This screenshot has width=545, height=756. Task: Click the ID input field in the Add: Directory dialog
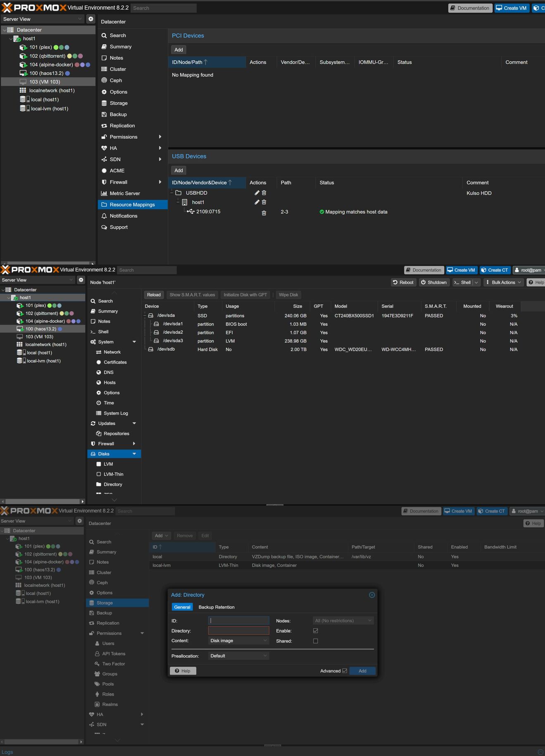239,621
